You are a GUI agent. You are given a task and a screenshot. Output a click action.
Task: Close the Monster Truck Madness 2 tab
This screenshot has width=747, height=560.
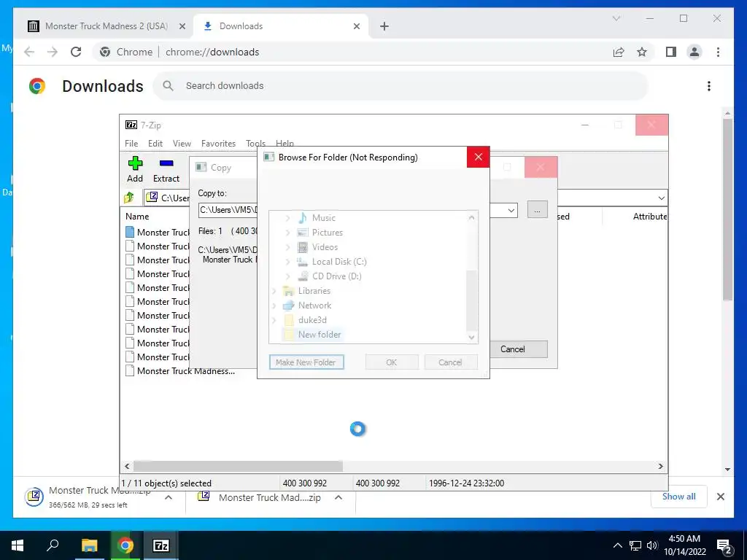[182, 26]
